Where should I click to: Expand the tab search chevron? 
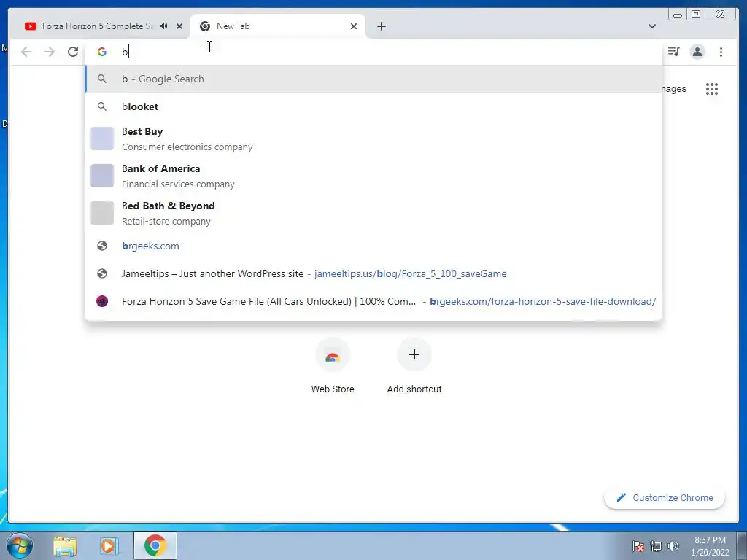pos(652,26)
